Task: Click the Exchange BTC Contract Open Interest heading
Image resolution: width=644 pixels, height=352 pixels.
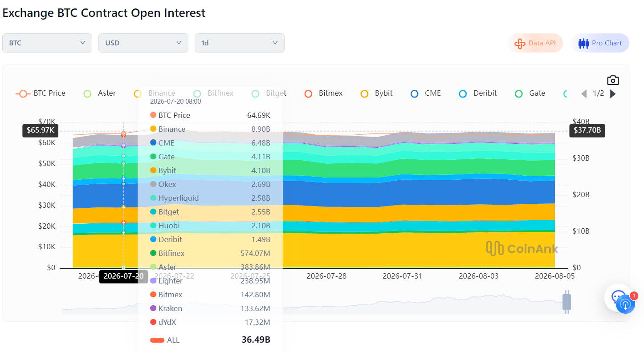Action: coord(104,13)
